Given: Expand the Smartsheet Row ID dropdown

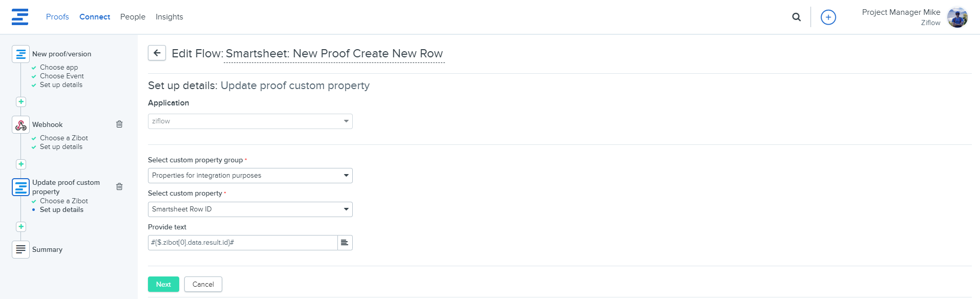Looking at the screenshot, I should point(250,209).
